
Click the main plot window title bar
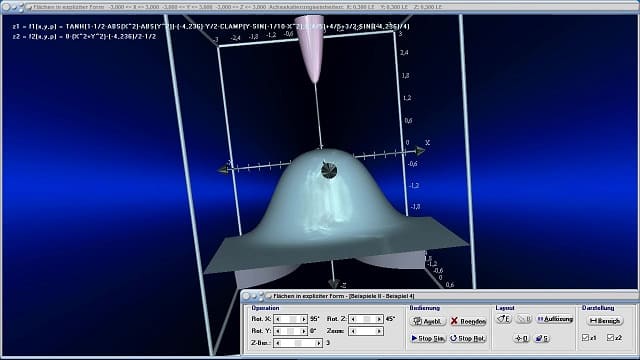click(x=320, y=7)
